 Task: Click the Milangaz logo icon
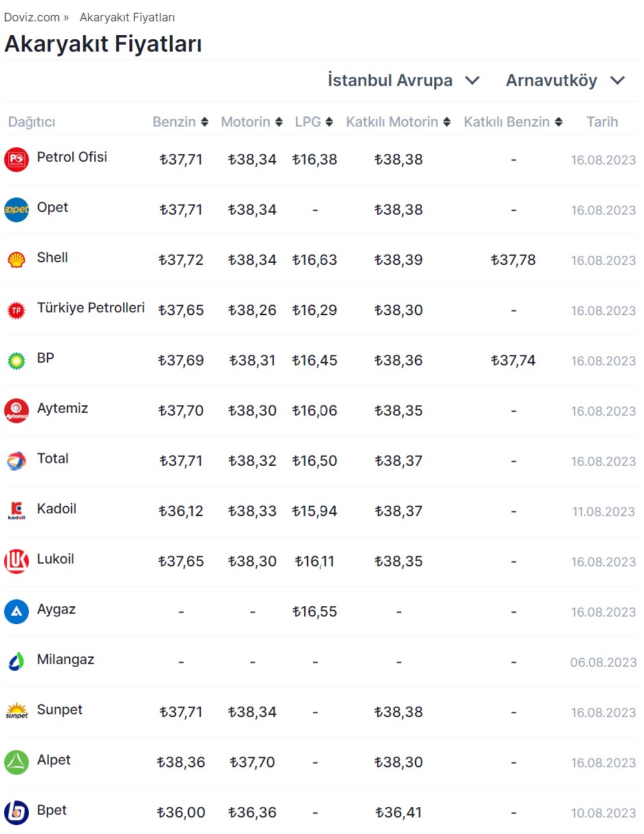coord(17,662)
